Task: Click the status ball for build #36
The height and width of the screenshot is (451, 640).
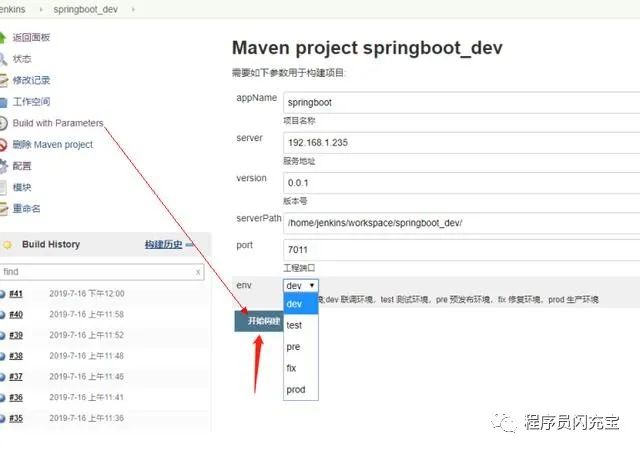Action: [2, 398]
